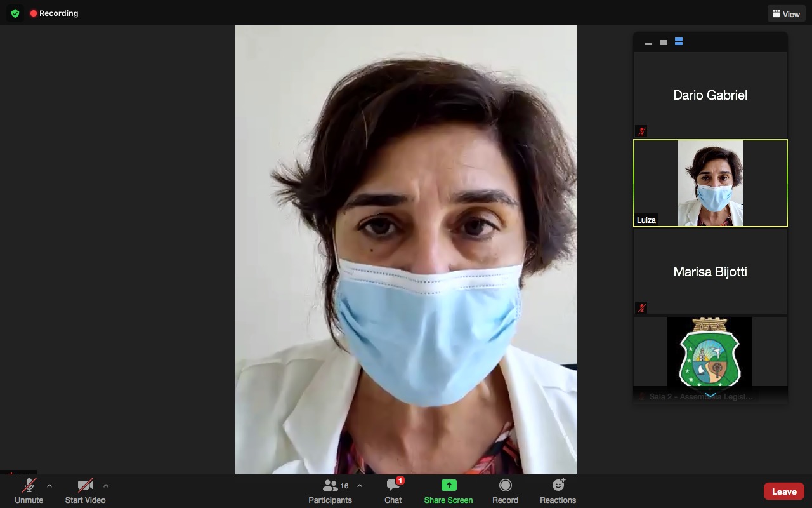This screenshot has height=508, width=812.
Task: Open audio options arrow beside Unmute
Action: coord(49,486)
